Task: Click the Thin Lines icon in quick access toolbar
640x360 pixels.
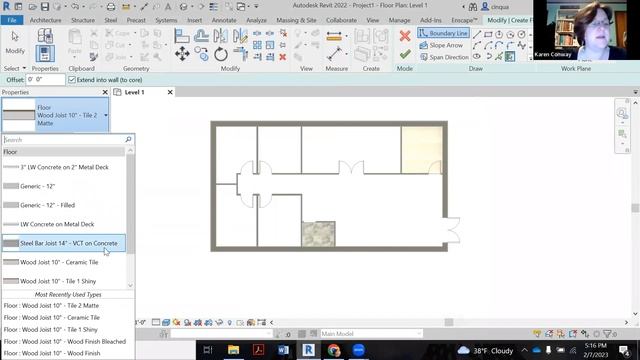Action: click(x=213, y=7)
